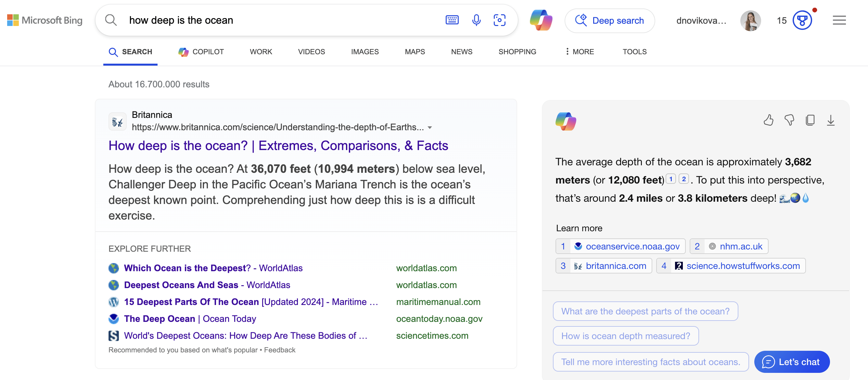Viewport: 868px width, 380px height.
Task: Open Which Ocean is the Deepest link
Action: 213,268
